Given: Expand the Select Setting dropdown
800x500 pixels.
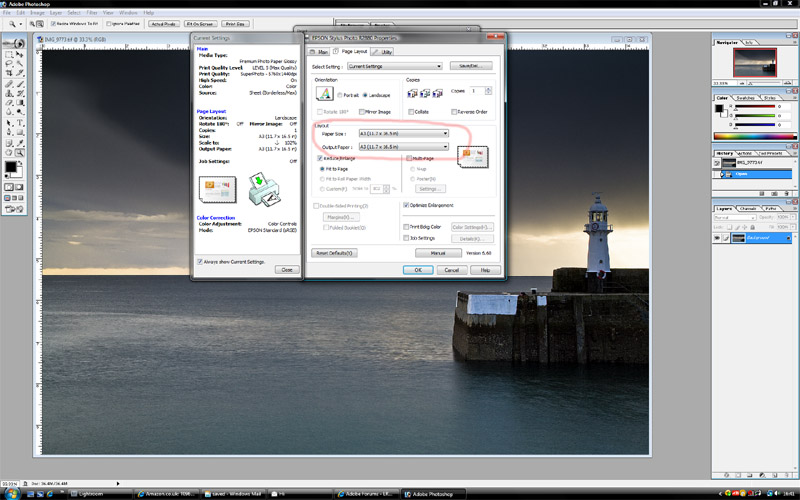Looking at the screenshot, I should 394,66.
